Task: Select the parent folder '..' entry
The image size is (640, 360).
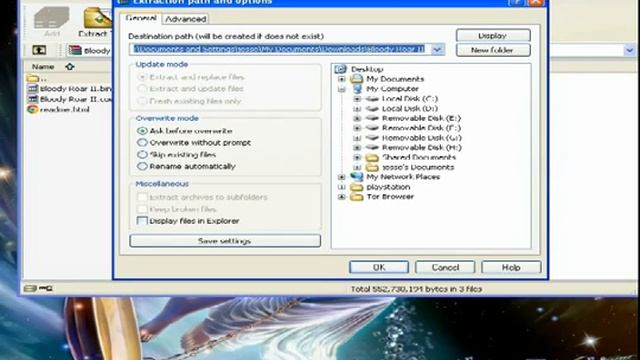Action: (x=37, y=78)
